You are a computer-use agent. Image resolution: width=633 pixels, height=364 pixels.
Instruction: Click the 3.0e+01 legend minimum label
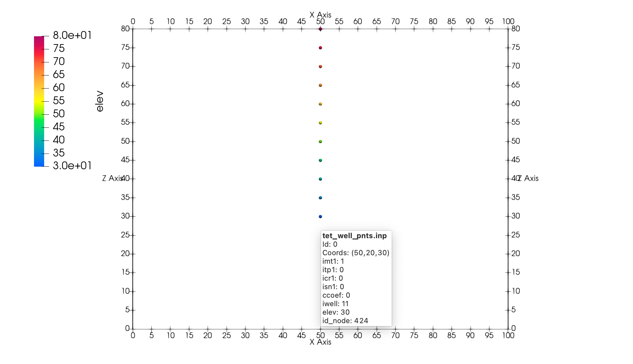[72, 166]
